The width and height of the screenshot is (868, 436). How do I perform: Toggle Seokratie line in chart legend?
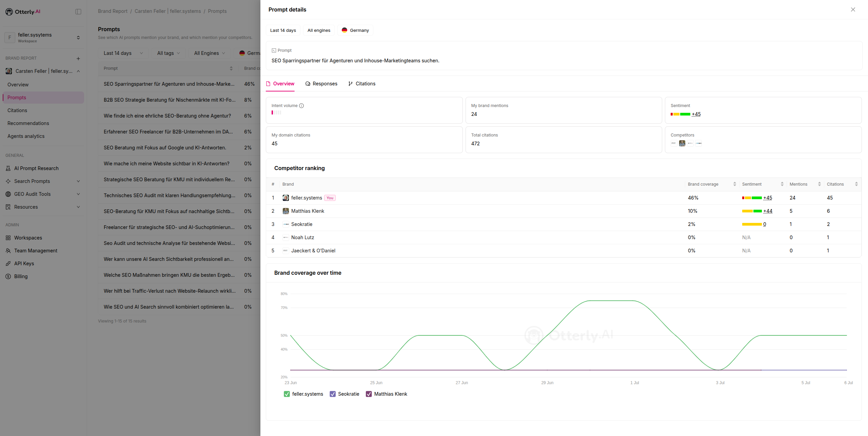pos(333,394)
